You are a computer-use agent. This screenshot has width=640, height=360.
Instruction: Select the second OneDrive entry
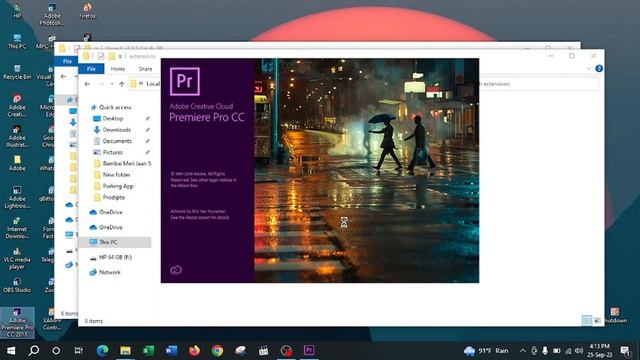click(106, 227)
